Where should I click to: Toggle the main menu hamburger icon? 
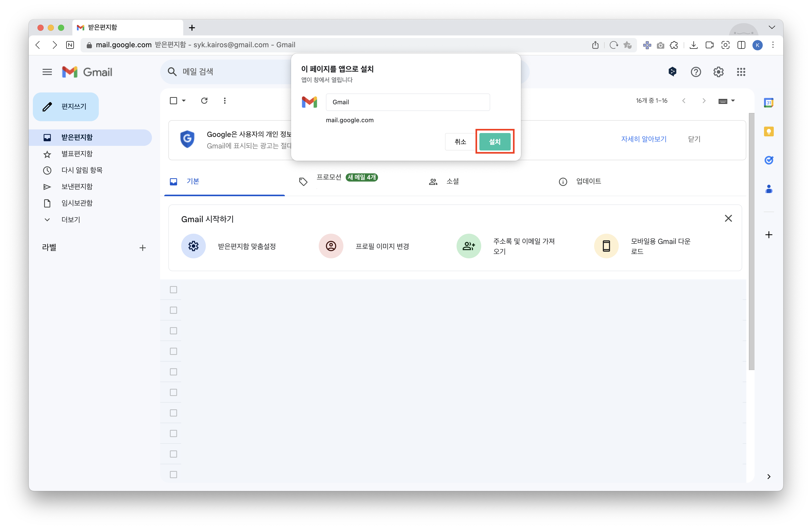click(47, 72)
